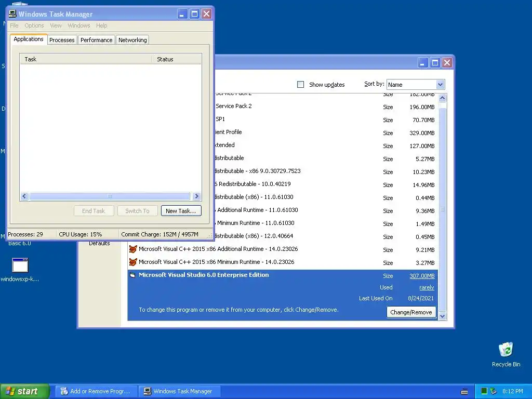
Task: Click left arrow of Task list scrollbar
Action: tap(24, 196)
